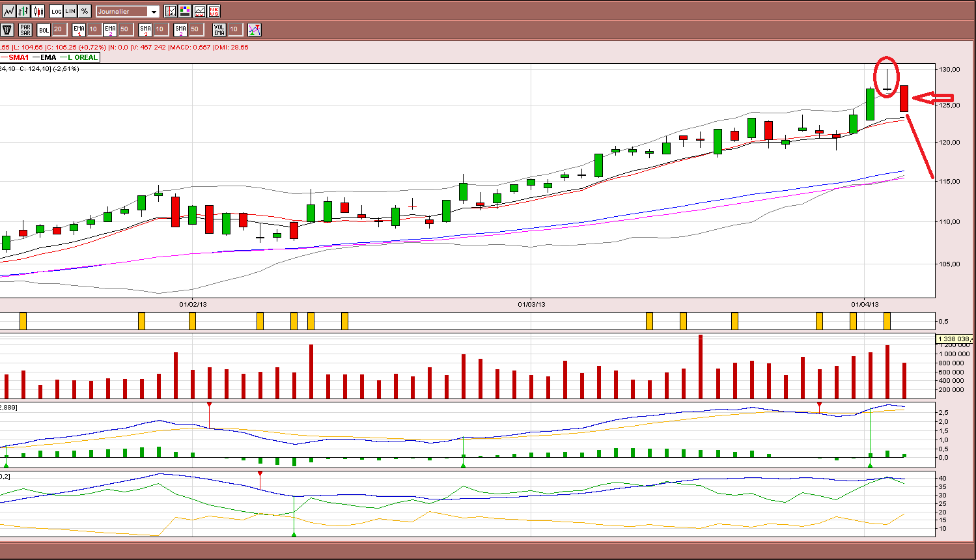Toggle the SMA 2 moving average
The width and height of the screenshot is (976, 560).
tap(180, 30)
